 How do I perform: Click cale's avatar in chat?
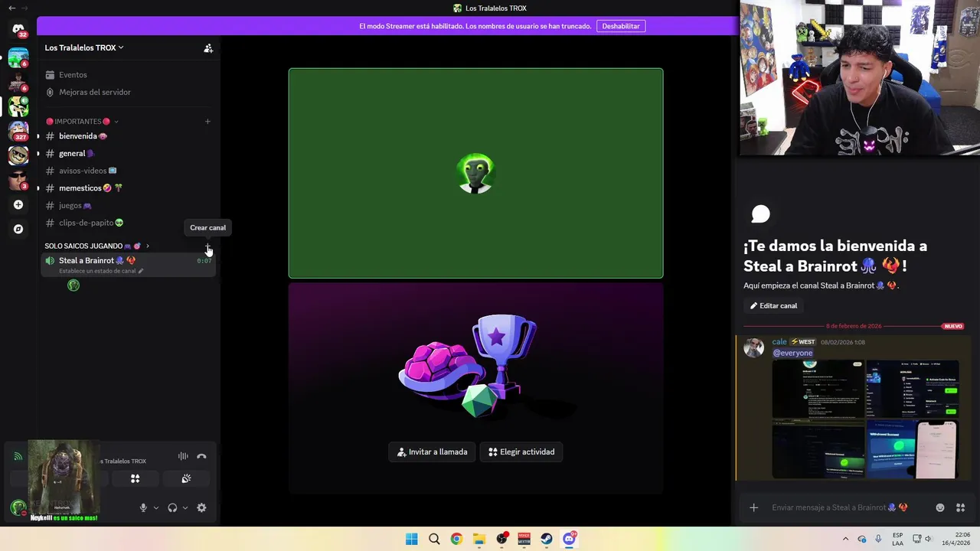click(x=754, y=347)
